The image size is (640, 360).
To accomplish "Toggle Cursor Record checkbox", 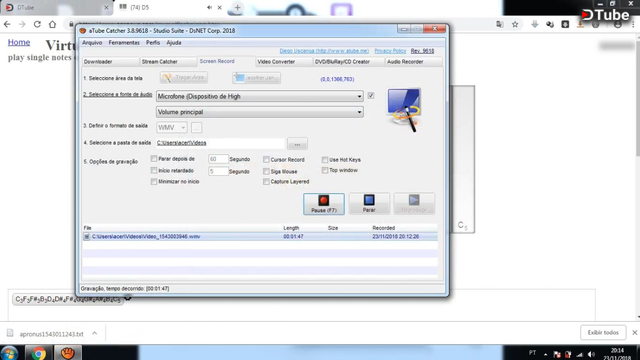I will 266,160.
